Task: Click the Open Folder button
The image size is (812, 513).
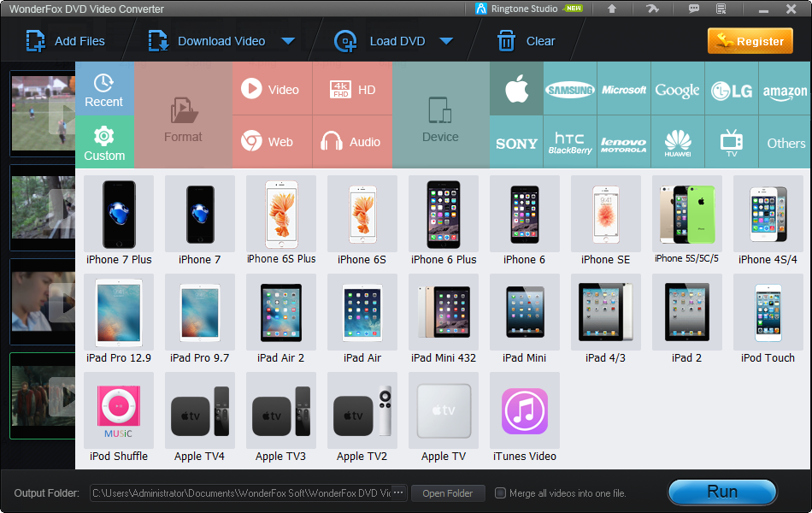Action: tap(448, 493)
